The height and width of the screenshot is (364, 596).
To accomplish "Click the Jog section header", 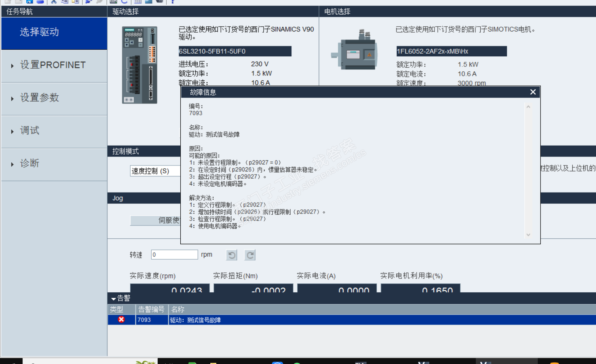I will tap(144, 198).
